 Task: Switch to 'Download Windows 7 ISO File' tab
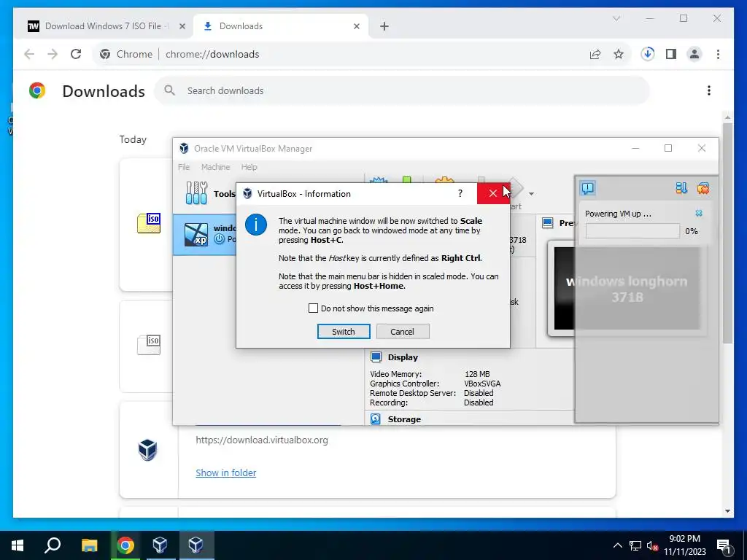coord(102,26)
